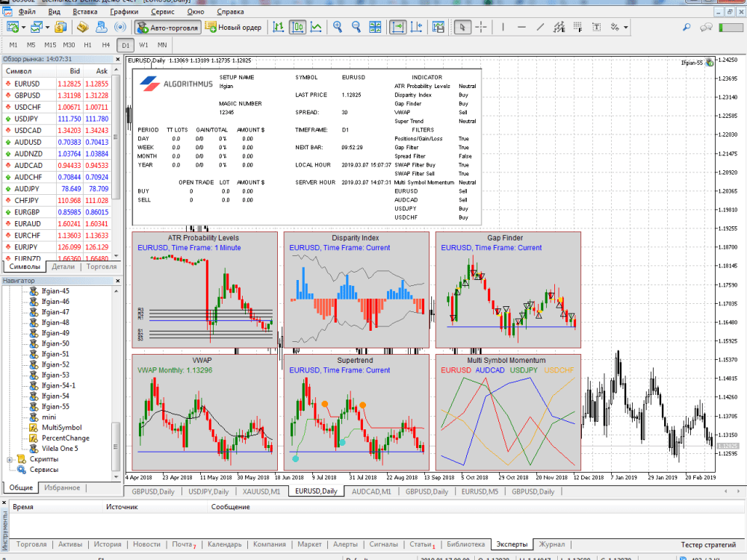Click the Vilela One 5 expert icon
This screenshot has width=747, height=560.
point(34,449)
